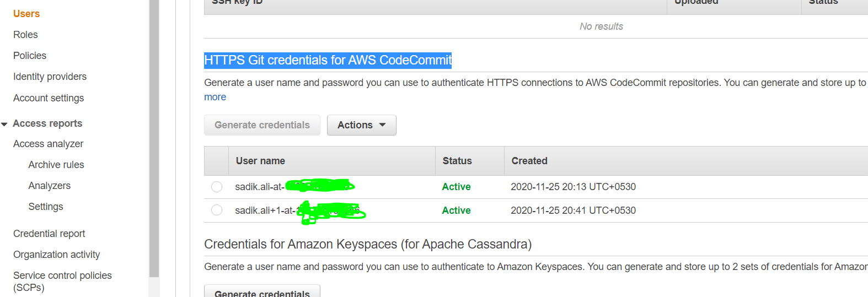Collapse the Access reports section arrow
This screenshot has width=868, height=297.
(x=4, y=124)
